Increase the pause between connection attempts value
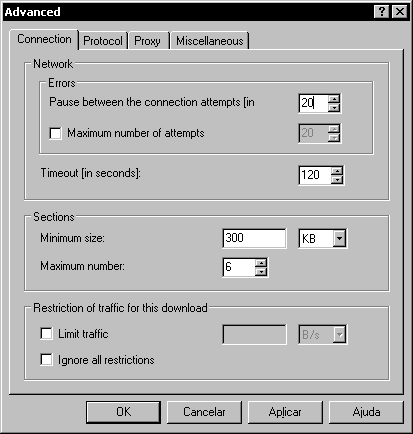The width and height of the screenshot is (413, 434). point(334,99)
